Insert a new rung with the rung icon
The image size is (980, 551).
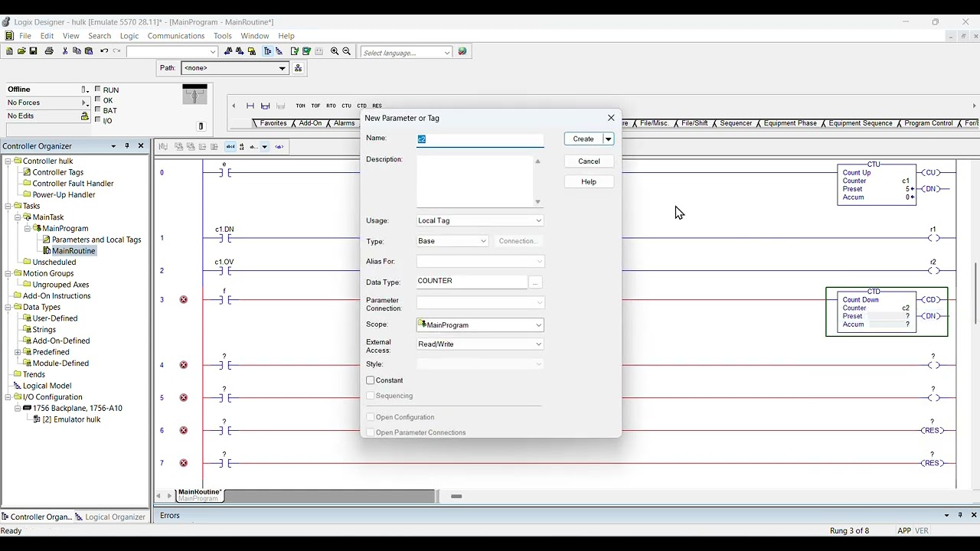click(x=250, y=106)
